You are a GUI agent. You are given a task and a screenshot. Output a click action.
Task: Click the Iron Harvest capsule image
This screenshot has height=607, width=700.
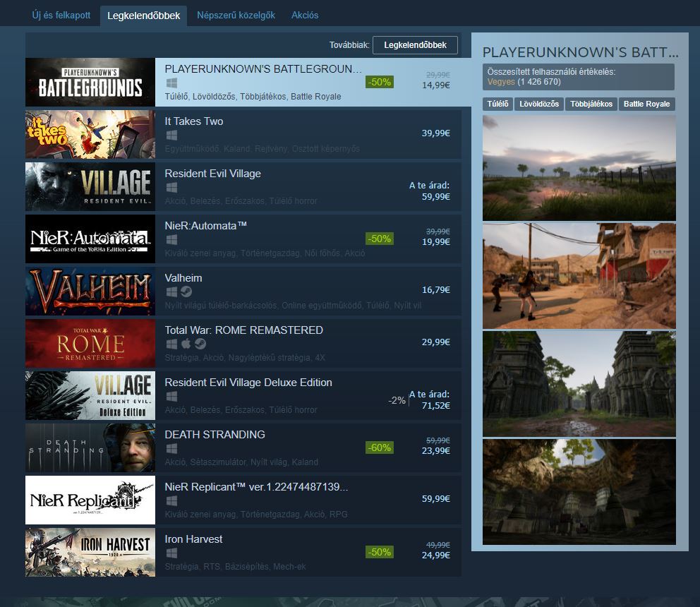90,552
